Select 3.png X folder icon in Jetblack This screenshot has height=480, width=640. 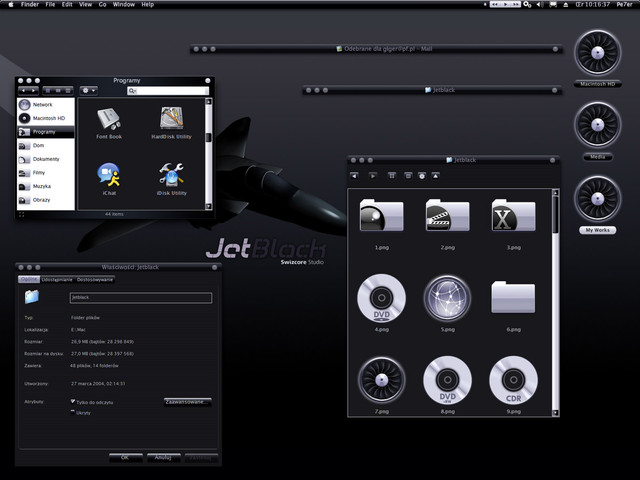coord(513,216)
